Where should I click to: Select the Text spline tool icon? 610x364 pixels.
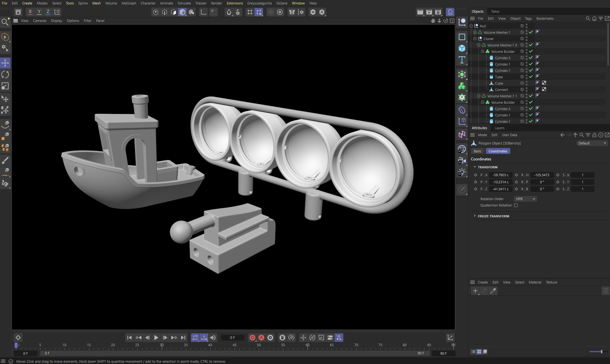point(462,60)
